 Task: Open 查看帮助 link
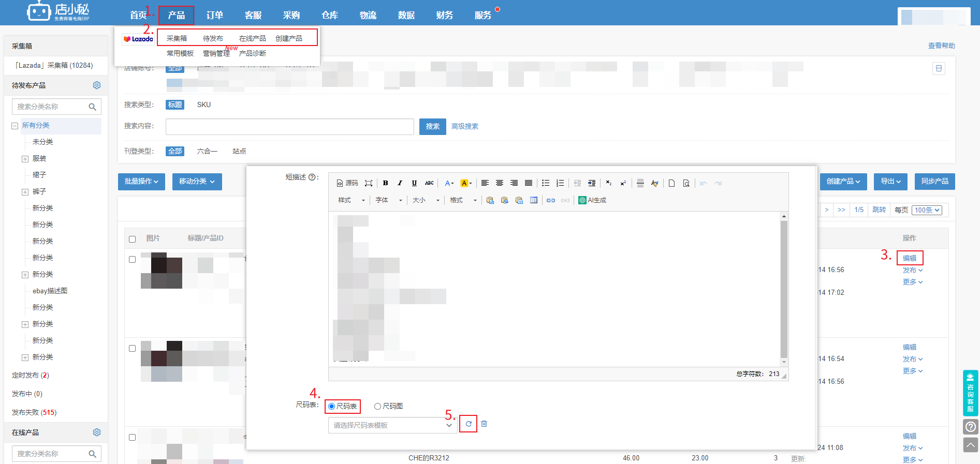942,46
